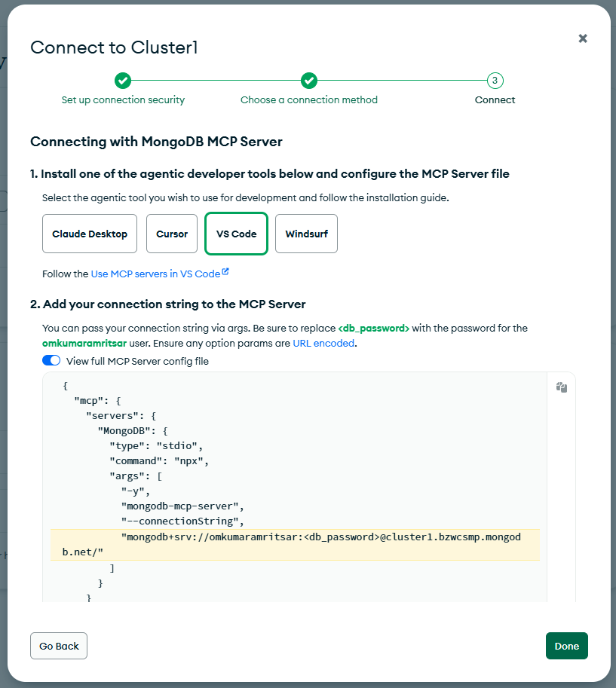Select the Windsurf tool option
Screen dimensions: 616x688
point(306,234)
